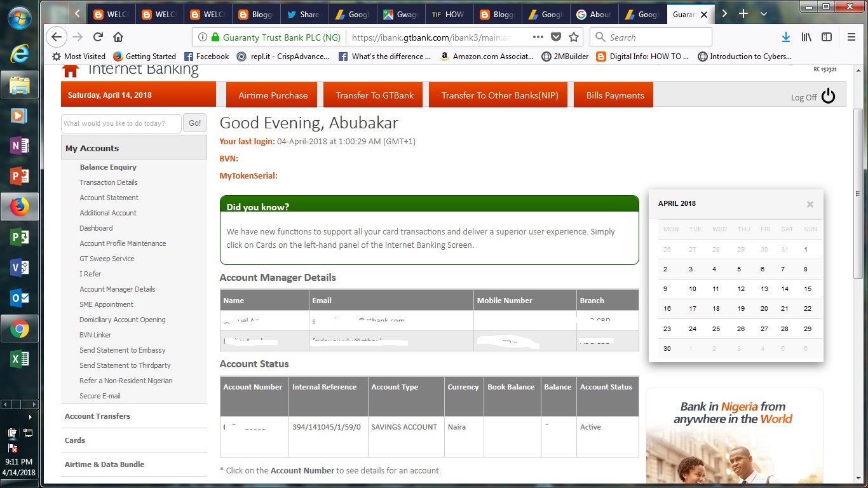Click the Log Off text
868x488 pixels.
click(804, 97)
